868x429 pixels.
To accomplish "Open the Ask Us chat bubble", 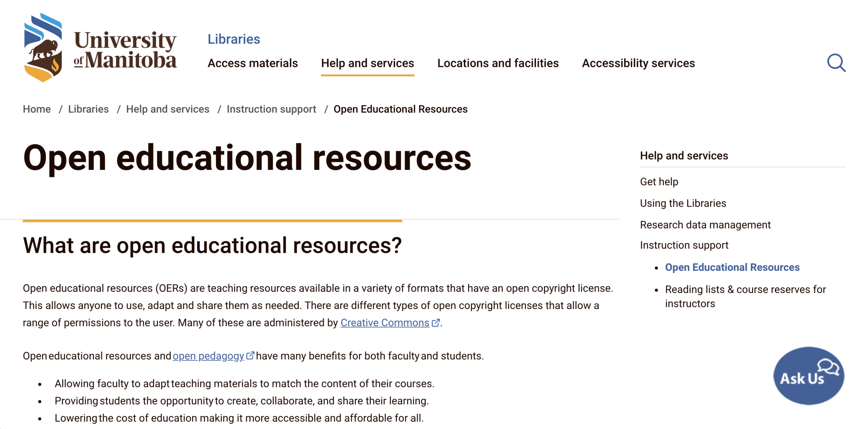I will click(808, 376).
